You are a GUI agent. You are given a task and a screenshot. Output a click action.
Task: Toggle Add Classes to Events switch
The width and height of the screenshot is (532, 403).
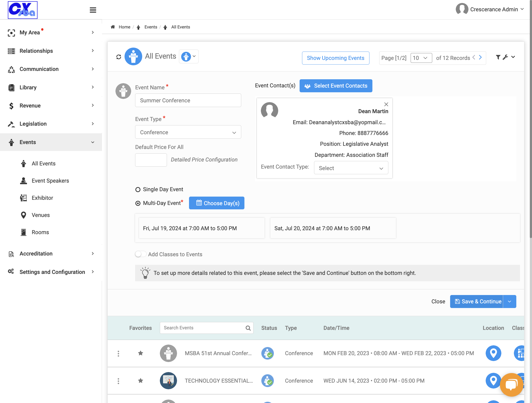tap(140, 254)
